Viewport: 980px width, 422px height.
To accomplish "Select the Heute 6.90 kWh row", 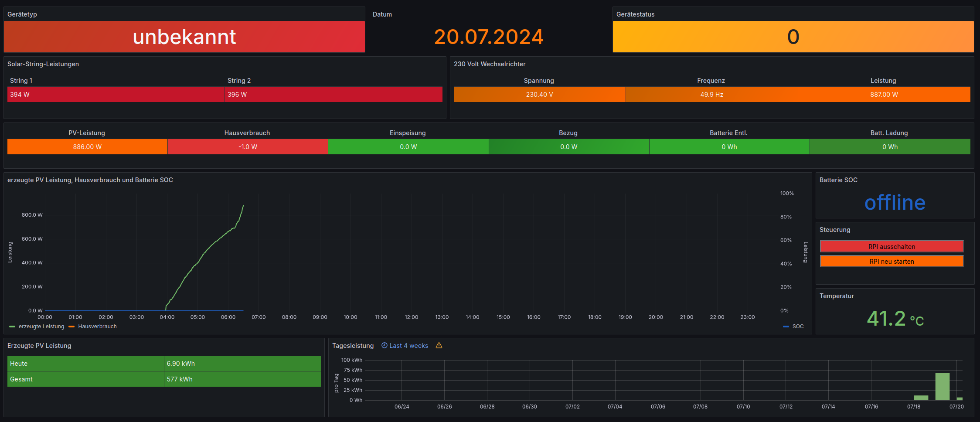I will tap(163, 364).
